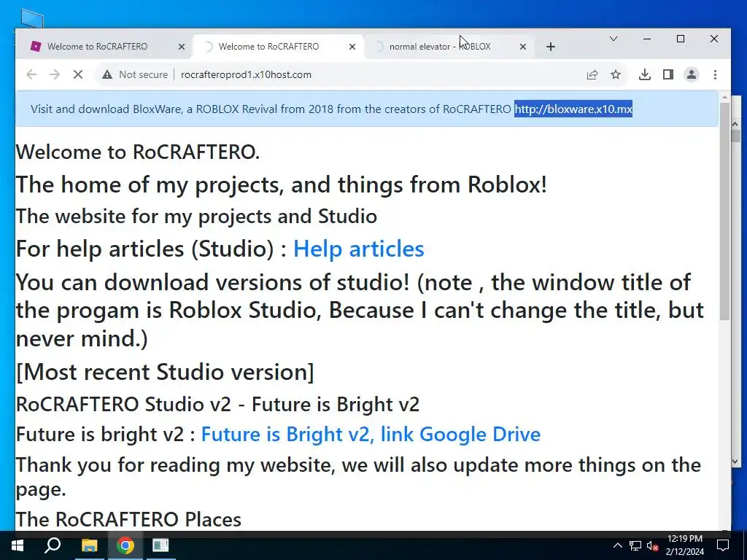Click the Not secure warning icon
Viewport: 747px width, 560px height.
107,74
